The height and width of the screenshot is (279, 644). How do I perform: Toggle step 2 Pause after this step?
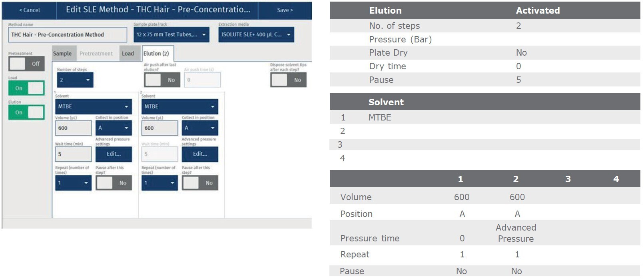[200, 183]
